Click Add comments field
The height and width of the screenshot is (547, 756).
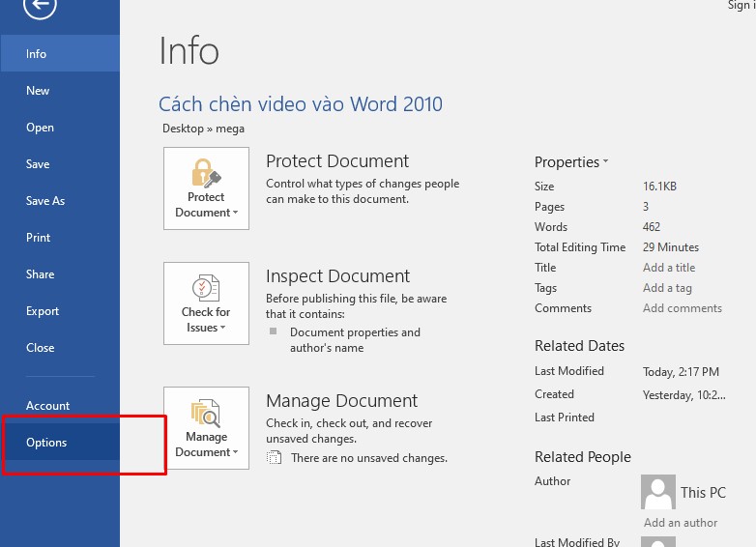click(x=683, y=308)
